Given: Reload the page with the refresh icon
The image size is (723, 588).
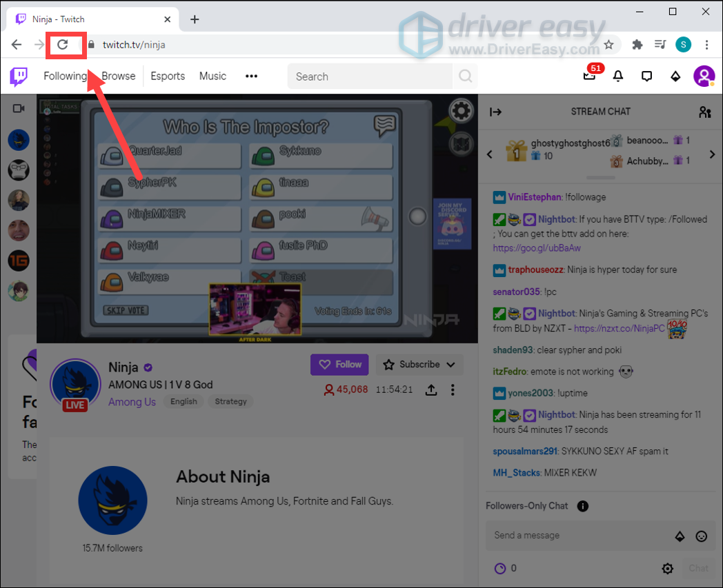Looking at the screenshot, I should 66,44.
